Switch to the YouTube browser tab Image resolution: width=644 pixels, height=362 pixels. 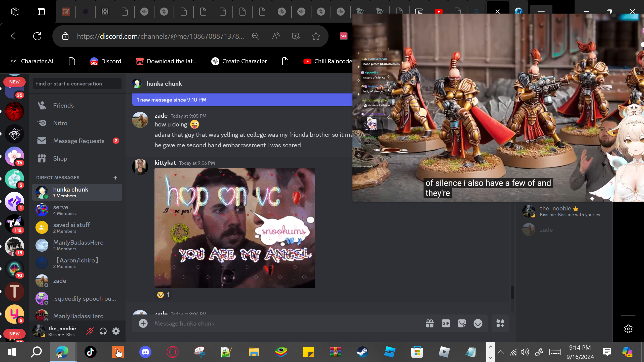pos(439,12)
